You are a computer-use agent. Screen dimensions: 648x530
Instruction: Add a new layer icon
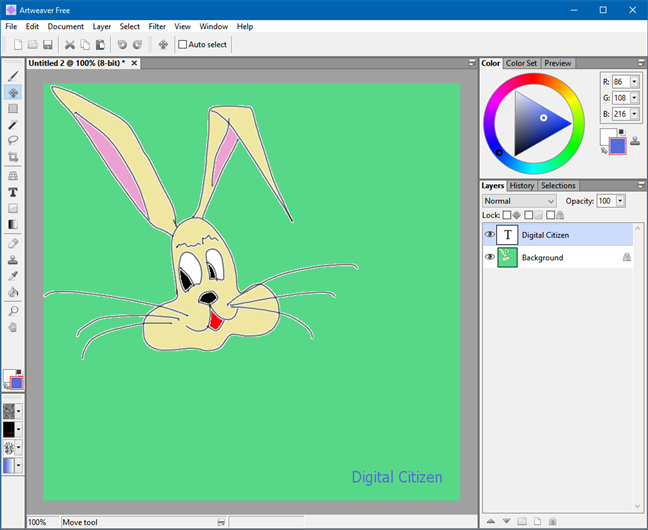(x=537, y=521)
